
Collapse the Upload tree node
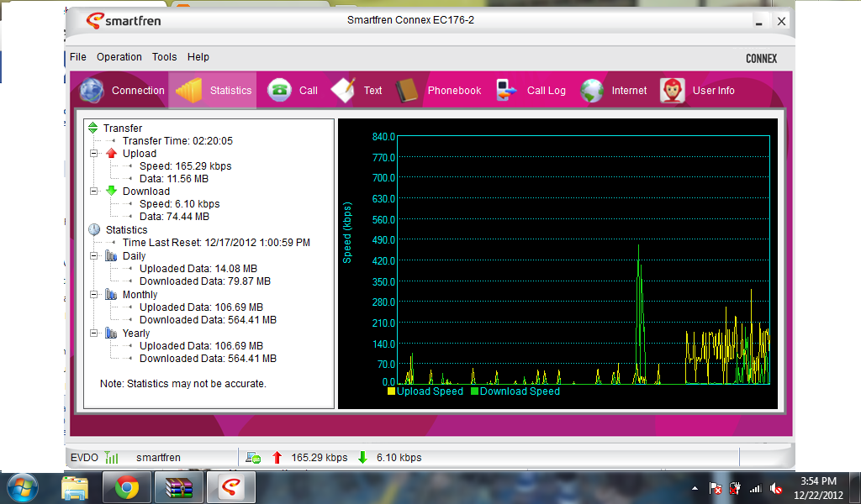(x=94, y=154)
